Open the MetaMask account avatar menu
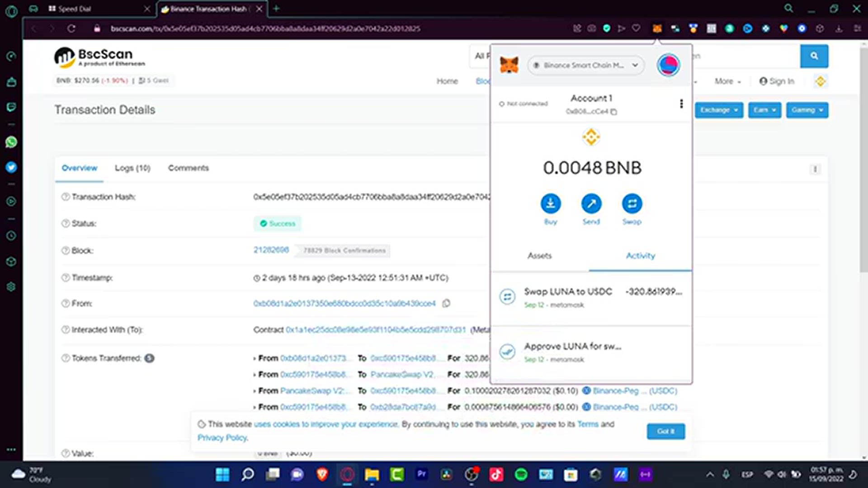This screenshot has height=488, width=868. click(x=668, y=65)
